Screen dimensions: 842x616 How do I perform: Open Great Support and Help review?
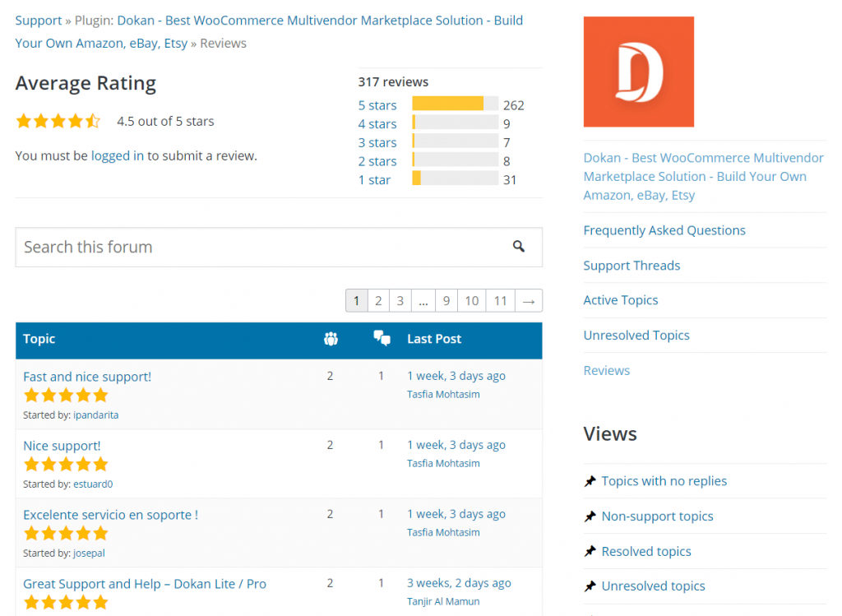145,584
